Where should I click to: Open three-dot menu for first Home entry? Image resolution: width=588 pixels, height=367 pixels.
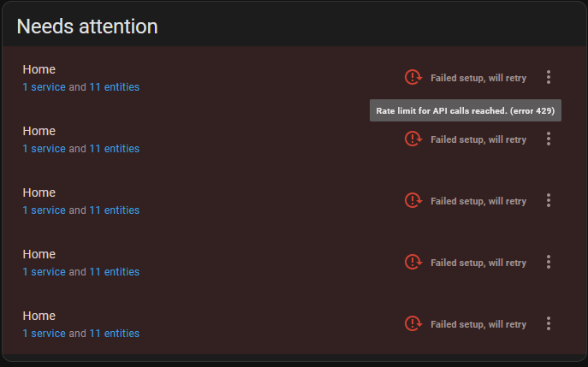click(x=549, y=77)
